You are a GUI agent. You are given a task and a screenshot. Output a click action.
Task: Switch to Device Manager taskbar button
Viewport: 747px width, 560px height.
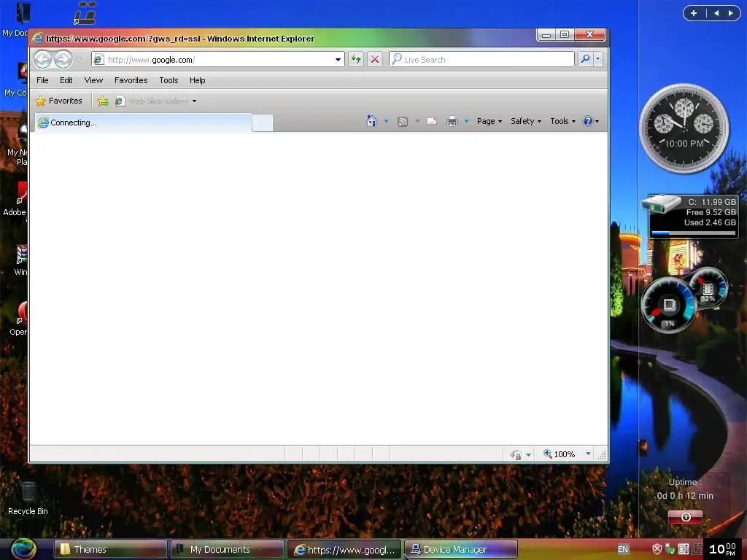(461, 550)
